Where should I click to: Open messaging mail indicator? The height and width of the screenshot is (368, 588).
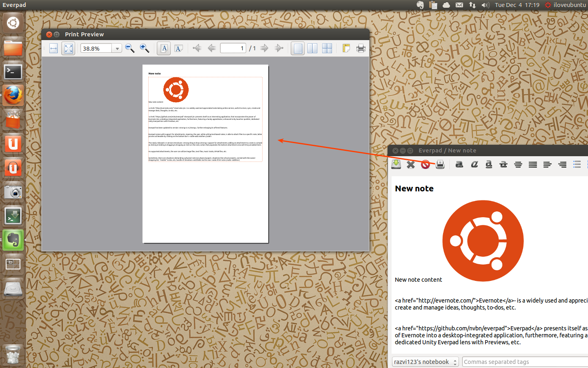point(459,5)
